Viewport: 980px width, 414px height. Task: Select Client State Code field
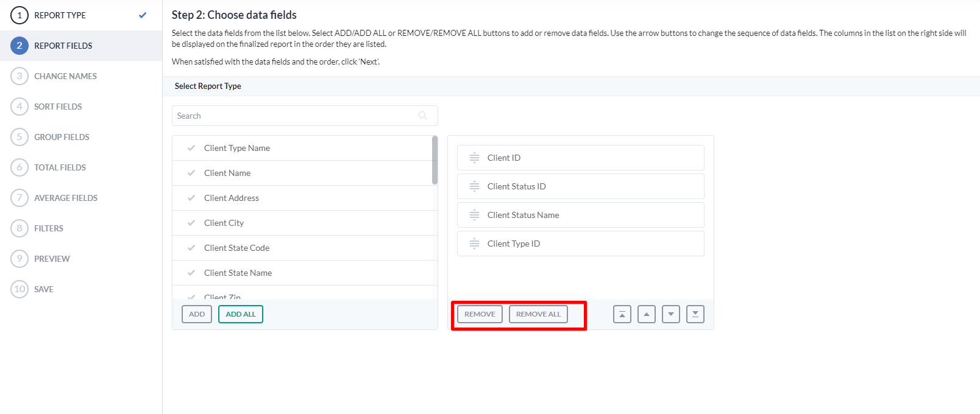[302, 248]
